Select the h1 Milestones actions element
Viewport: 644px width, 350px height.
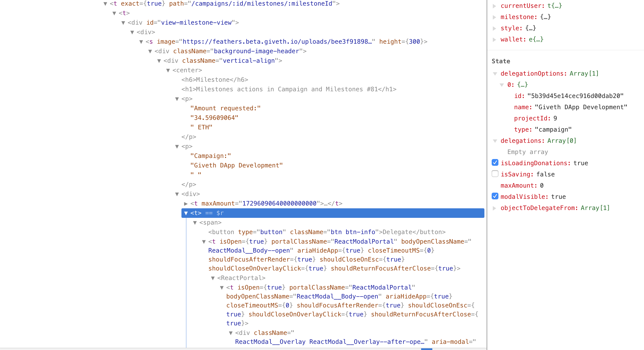click(289, 89)
